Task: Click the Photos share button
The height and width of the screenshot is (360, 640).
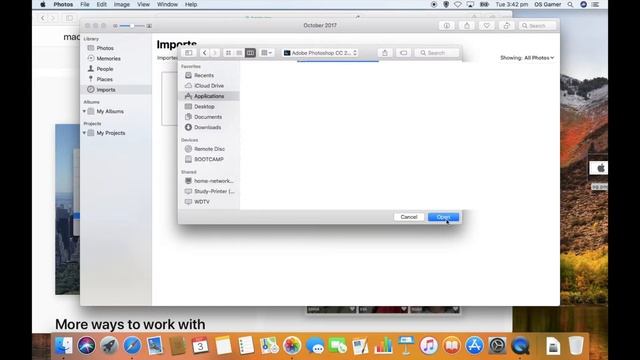Action: click(x=467, y=26)
